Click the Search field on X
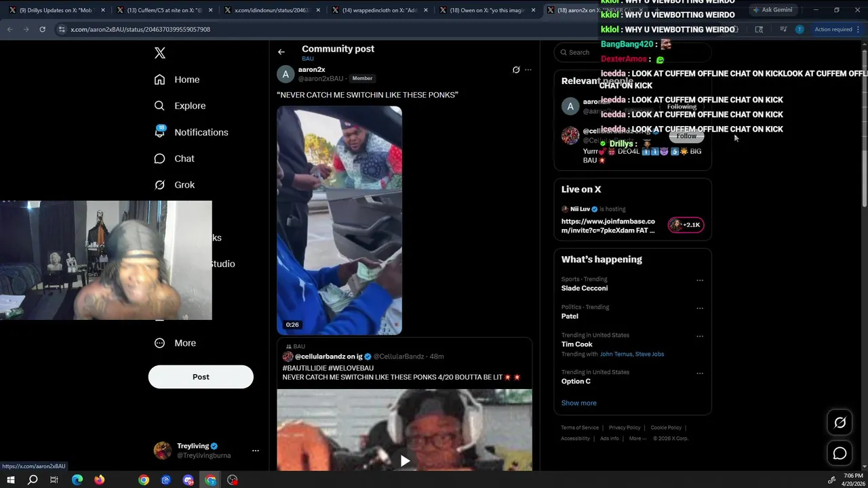 point(632,52)
